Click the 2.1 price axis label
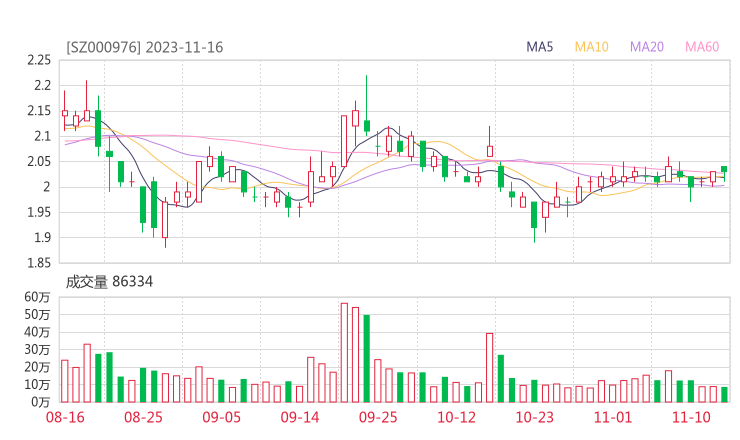This screenshot has width=740, height=440. tap(42, 136)
